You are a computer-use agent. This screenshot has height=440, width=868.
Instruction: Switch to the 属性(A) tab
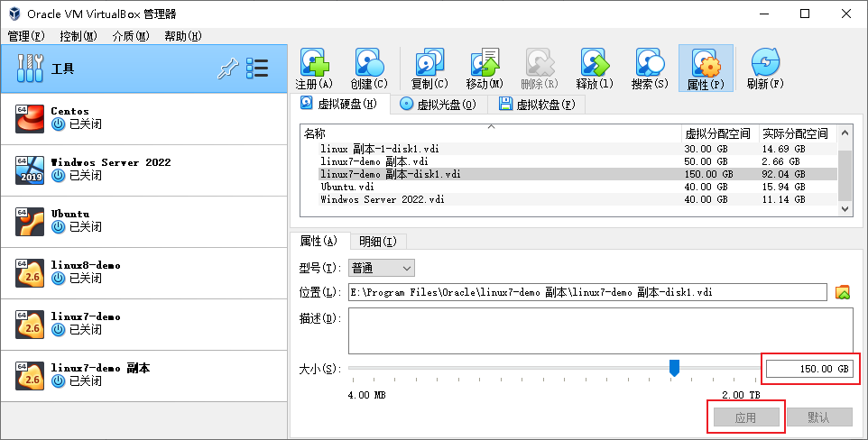[319, 241]
